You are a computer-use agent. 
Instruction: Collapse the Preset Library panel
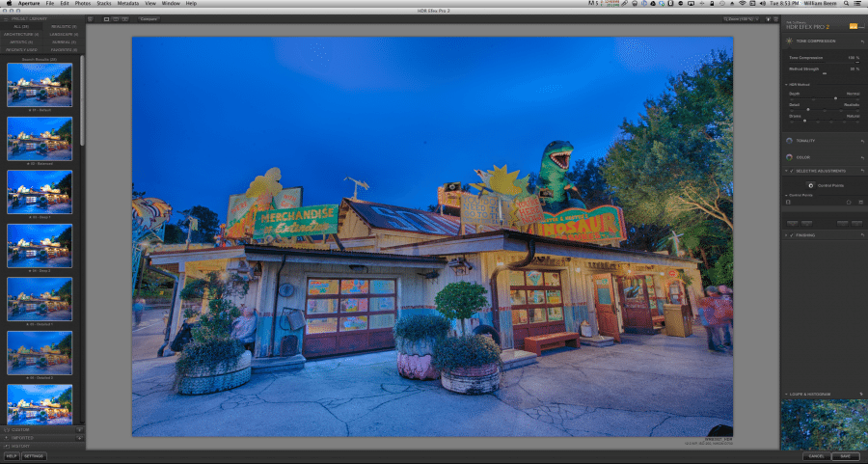[6, 19]
